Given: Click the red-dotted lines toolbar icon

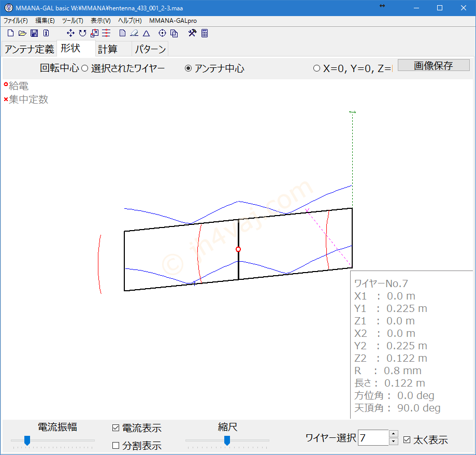Looking at the screenshot, I should [106, 33].
